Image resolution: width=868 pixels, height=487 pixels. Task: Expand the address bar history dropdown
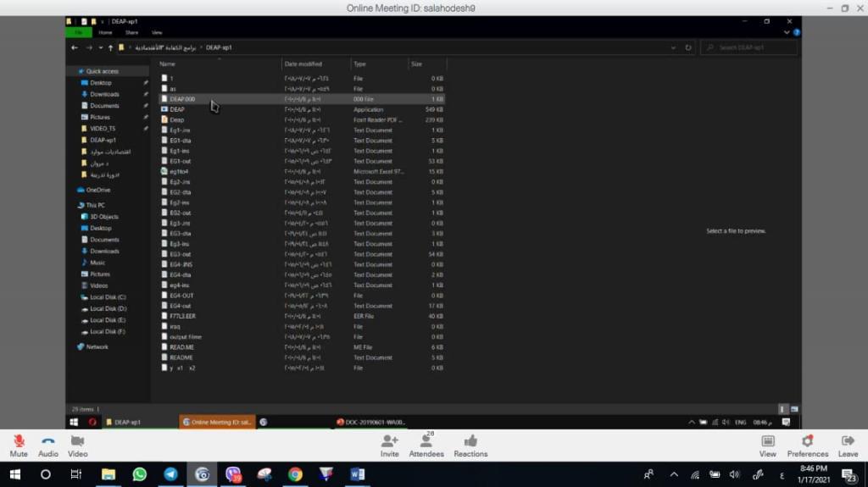[674, 47]
